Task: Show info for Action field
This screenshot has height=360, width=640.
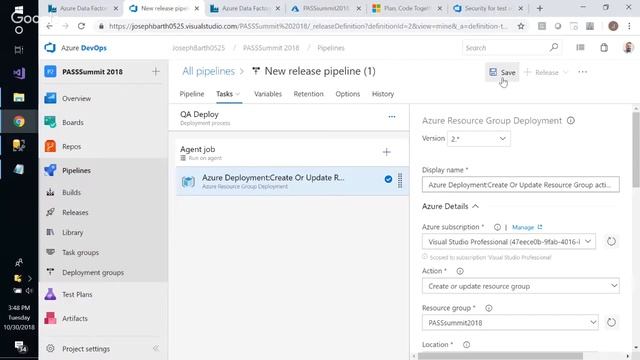Action: (x=460, y=271)
